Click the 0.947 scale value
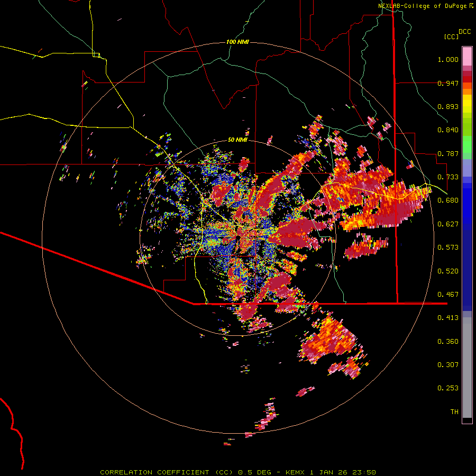The width and height of the screenshot is (476, 476). pos(448,83)
